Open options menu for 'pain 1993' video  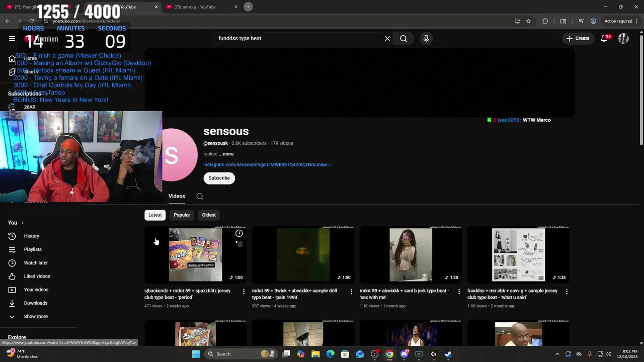(x=352, y=292)
